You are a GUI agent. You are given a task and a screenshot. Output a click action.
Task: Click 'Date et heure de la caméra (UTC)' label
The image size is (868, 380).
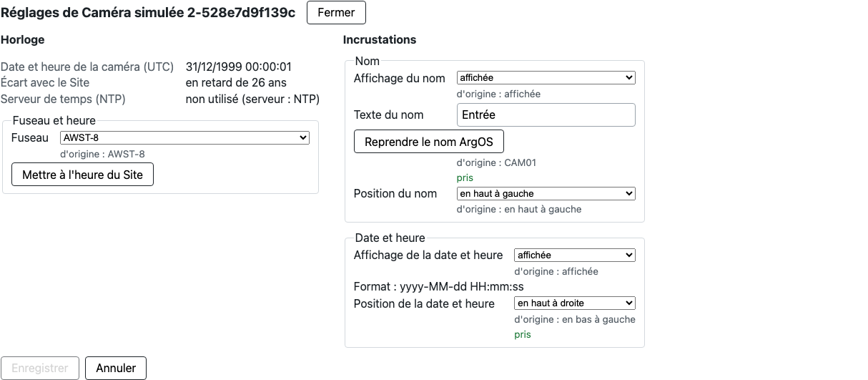[x=87, y=67]
